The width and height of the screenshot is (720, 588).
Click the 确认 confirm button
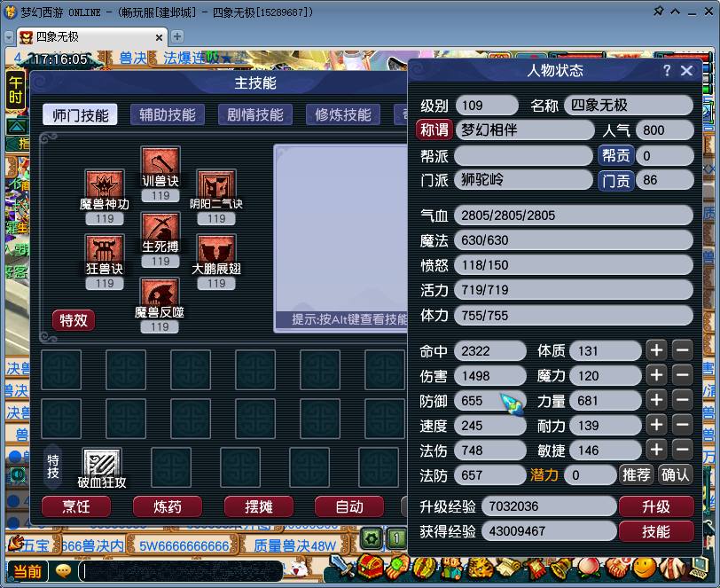pos(675,474)
